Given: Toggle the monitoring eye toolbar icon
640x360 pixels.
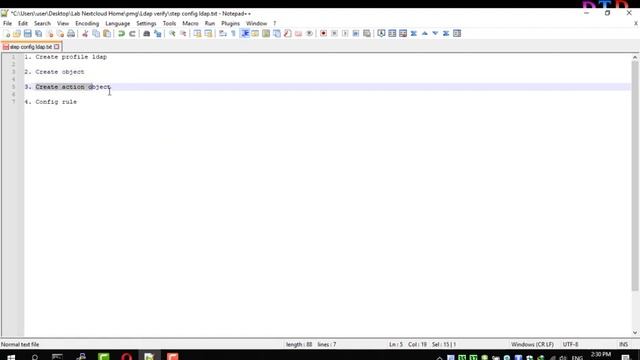Looking at the screenshot, I should tap(309, 33).
